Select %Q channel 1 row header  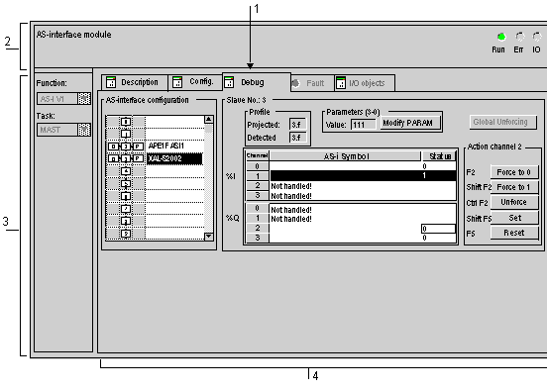point(258,218)
